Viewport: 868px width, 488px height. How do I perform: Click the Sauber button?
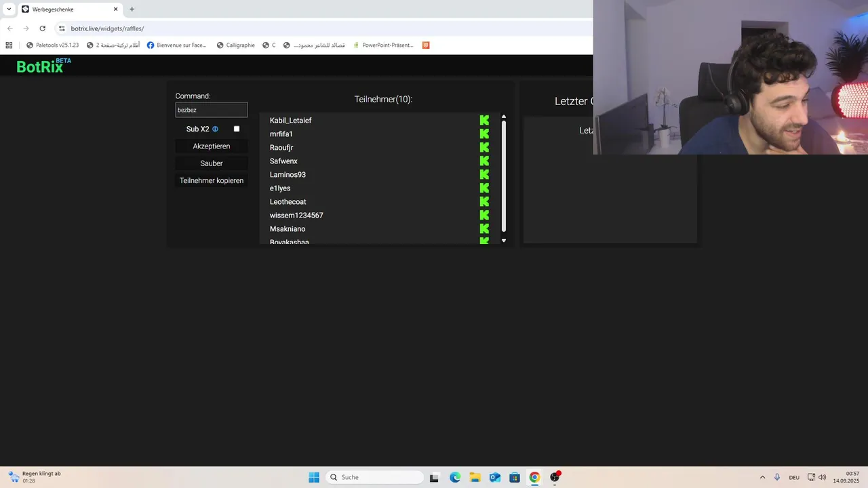(212, 163)
